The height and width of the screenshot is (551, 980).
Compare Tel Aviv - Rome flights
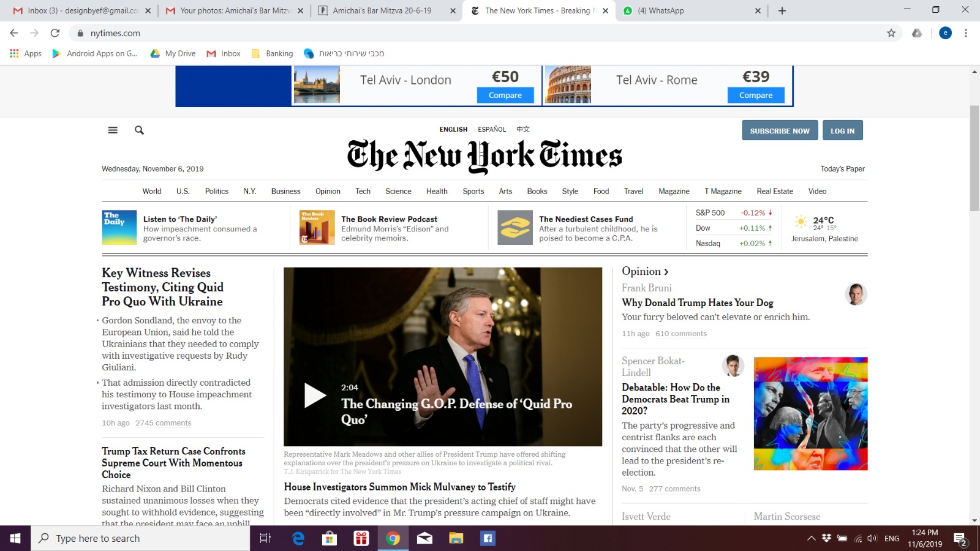point(756,95)
